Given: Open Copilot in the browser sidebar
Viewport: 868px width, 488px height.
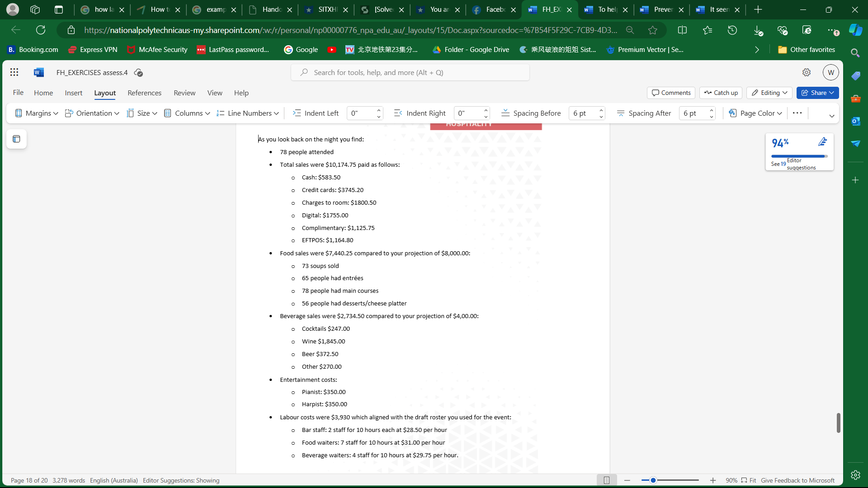Looking at the screenshot, I should 855,30.
